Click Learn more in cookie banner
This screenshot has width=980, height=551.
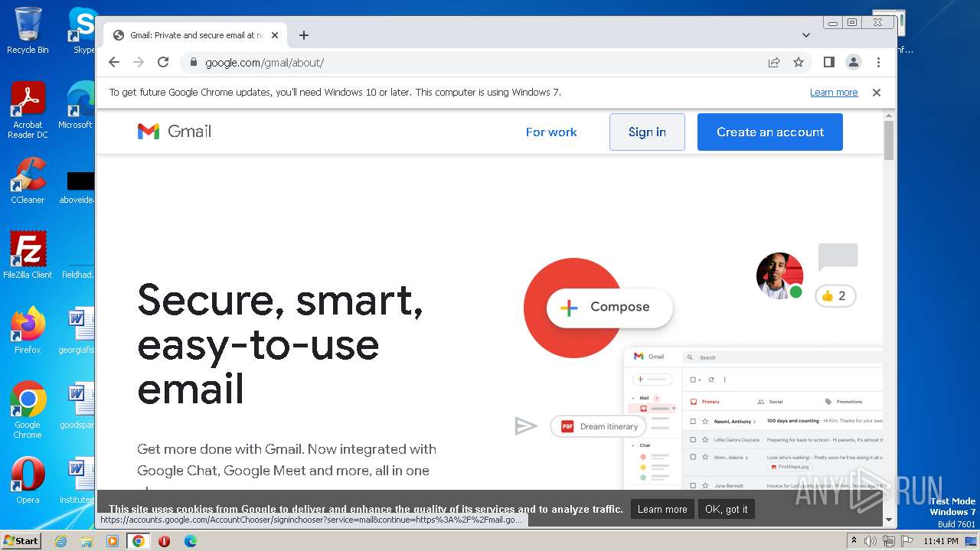tap(662, 510)
